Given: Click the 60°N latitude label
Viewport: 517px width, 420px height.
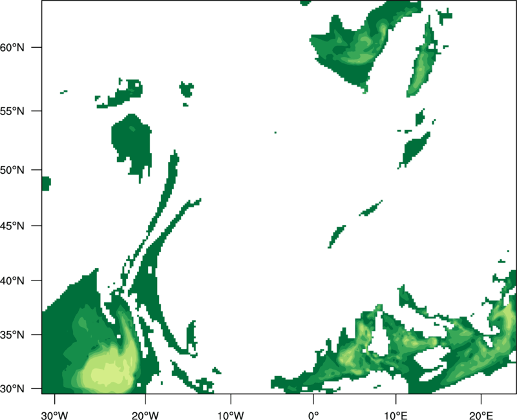Looking at the screenshot, I should click(12, 47).
